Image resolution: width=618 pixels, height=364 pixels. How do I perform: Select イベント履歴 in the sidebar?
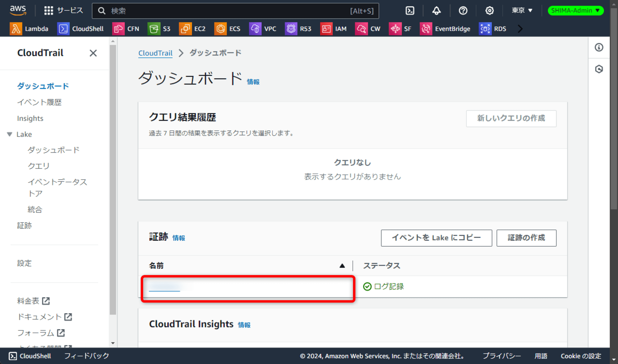39,102
